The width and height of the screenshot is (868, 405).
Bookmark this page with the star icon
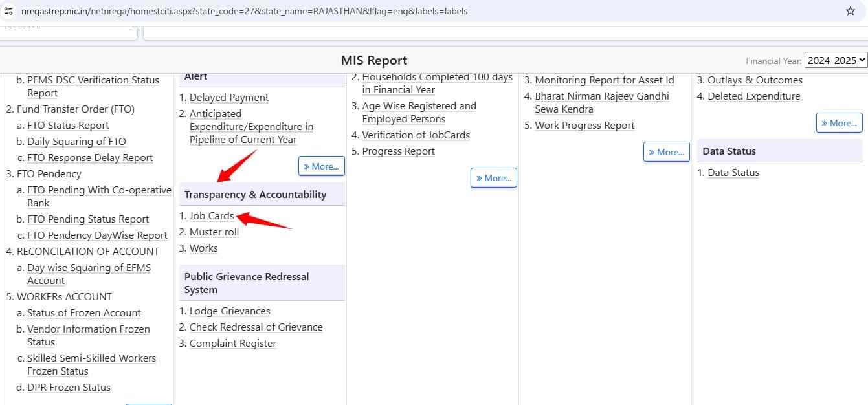point(851,11)
